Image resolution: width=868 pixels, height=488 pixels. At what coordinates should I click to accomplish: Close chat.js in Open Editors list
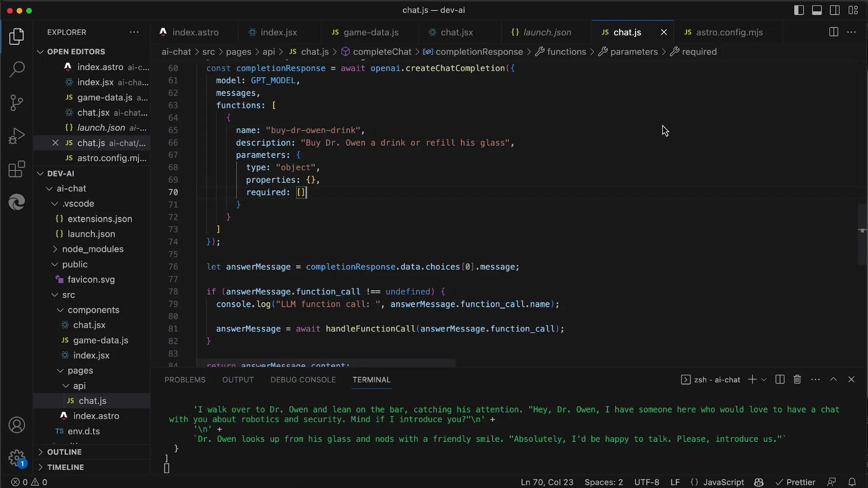tap(55, 143)
